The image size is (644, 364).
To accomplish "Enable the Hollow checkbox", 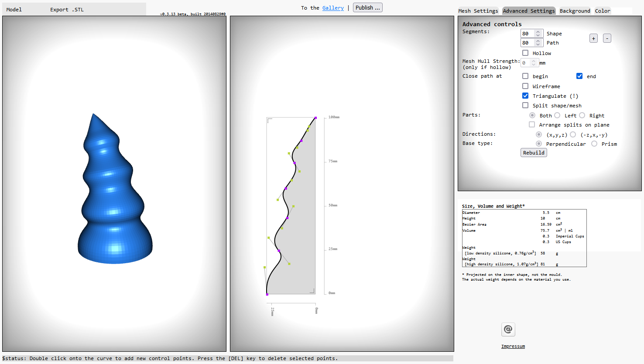I will click(x=525, y=53).
